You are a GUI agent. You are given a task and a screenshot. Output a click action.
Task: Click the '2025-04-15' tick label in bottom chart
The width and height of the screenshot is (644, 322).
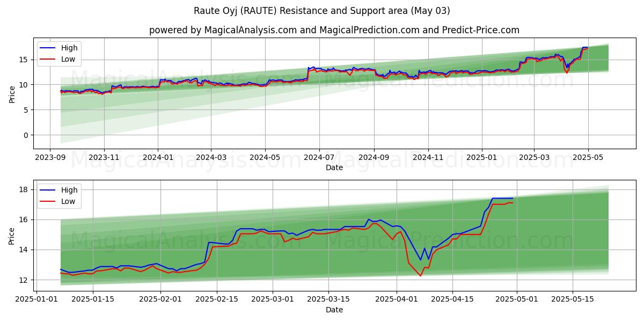452,299
